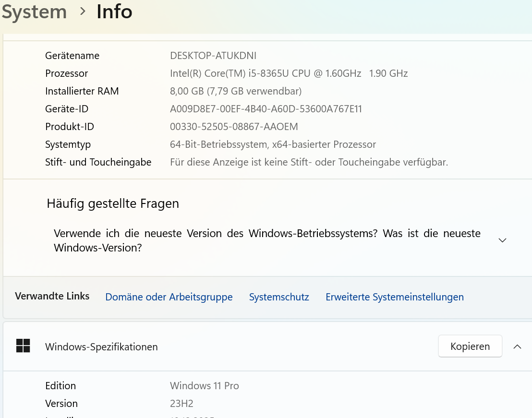Viewport: 532px width, 418px height.
Task: Click the Produkt-ID label
Action: [x=70, y=127]
